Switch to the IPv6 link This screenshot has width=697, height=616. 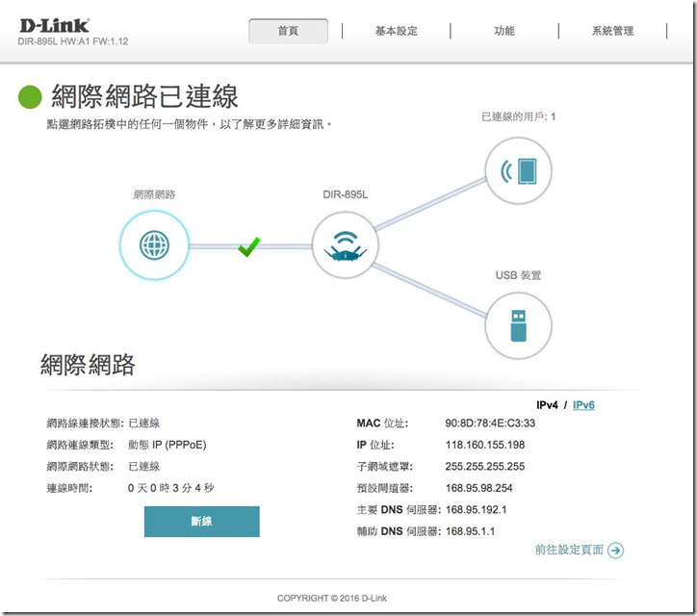[583, 405]
